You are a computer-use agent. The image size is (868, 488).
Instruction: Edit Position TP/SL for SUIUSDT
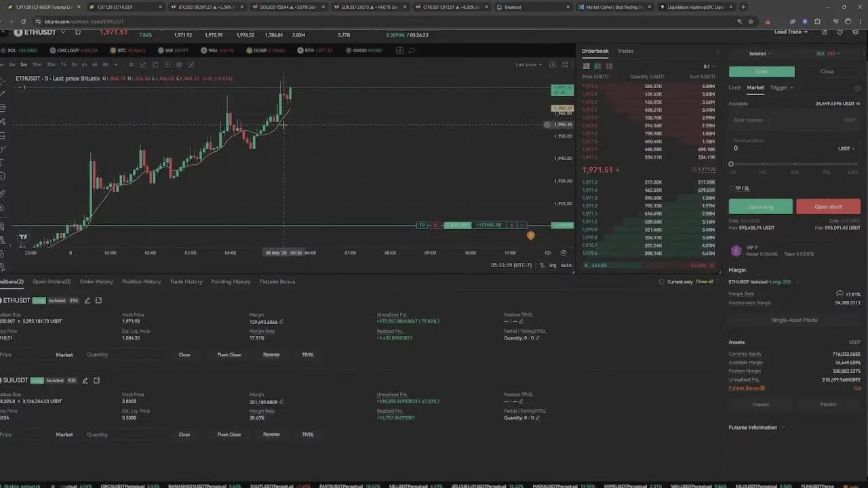click(x=521, y=401)
